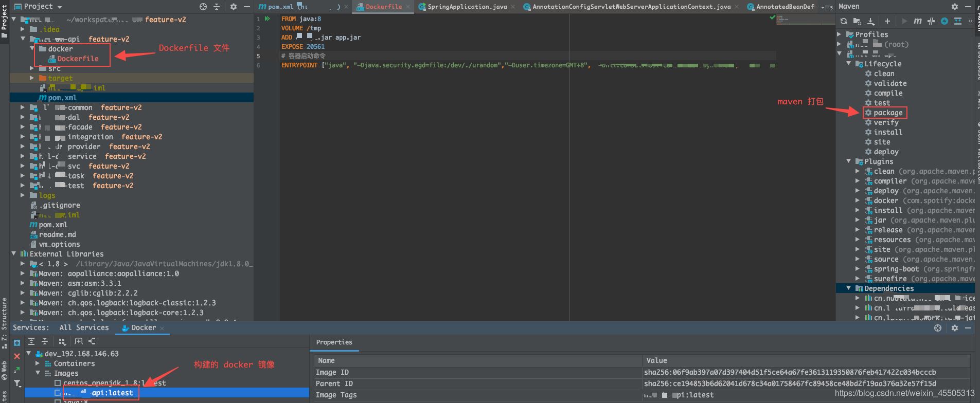Open Dockerfile in the project tree
This screenshot has width=980, height=403.
click(78, 59)
